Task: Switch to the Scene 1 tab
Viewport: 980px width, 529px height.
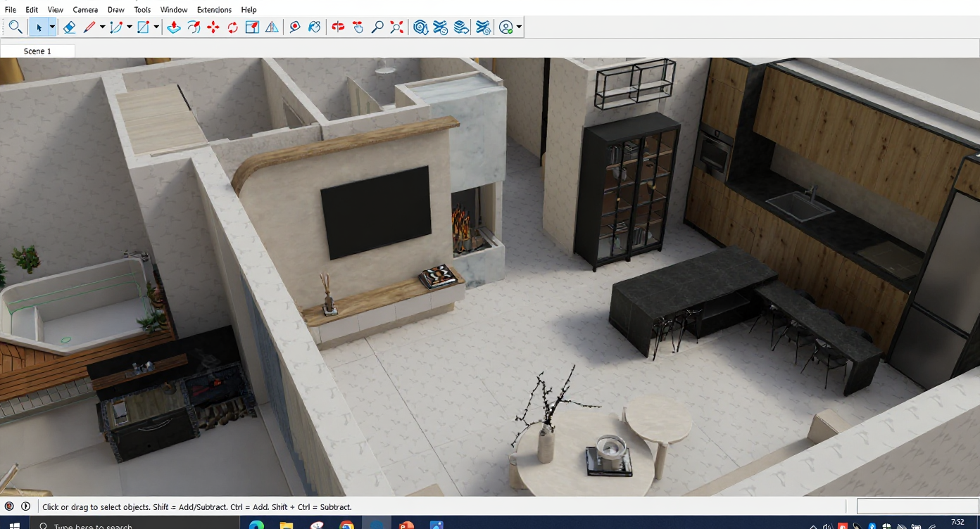Action: 37,51
